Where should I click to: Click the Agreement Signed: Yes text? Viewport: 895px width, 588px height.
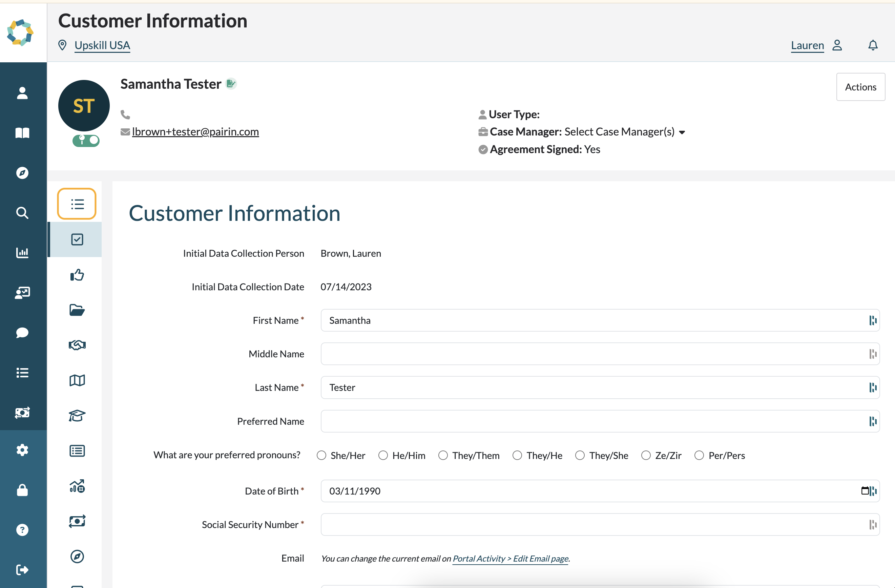tap(545, 149)
